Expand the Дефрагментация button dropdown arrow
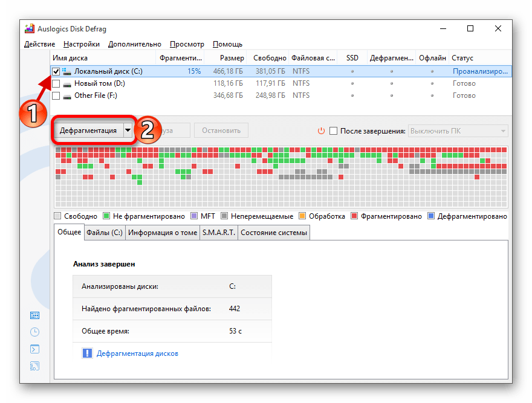The width and height of the screenshot is (532, 403). pyautogui.click(x=128, y=131)
